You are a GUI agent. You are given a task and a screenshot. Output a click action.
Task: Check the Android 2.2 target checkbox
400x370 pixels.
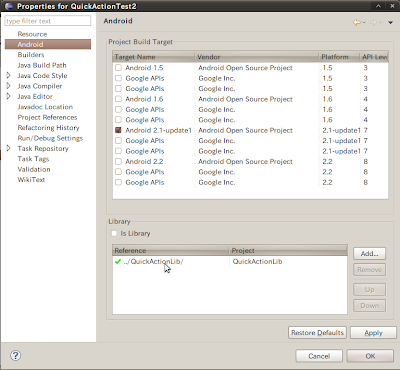[x=118, y=161]
